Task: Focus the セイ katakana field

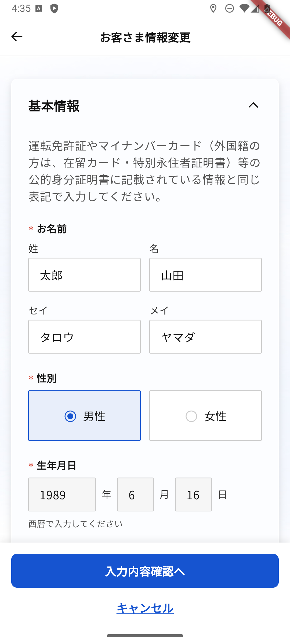Action: (84, 337)
